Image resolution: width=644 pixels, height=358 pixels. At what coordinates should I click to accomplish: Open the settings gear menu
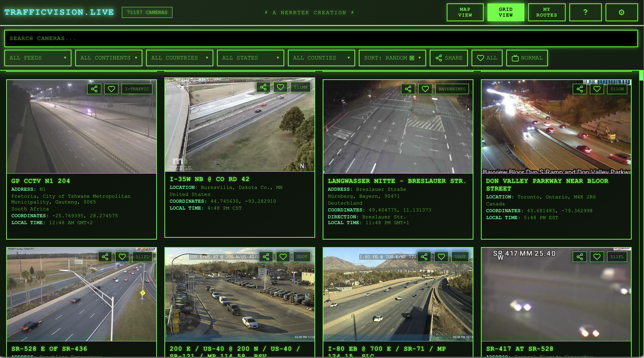(621, 12)
